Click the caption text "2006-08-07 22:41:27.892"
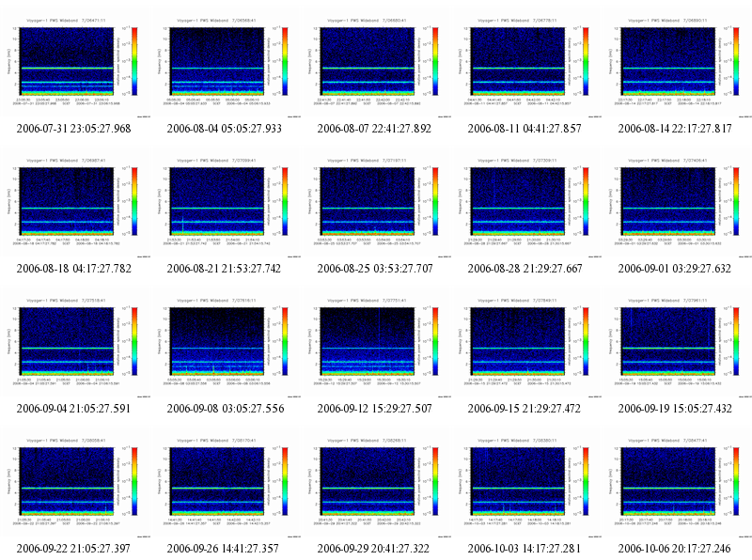The image size is (752, 560). (374, 129)
